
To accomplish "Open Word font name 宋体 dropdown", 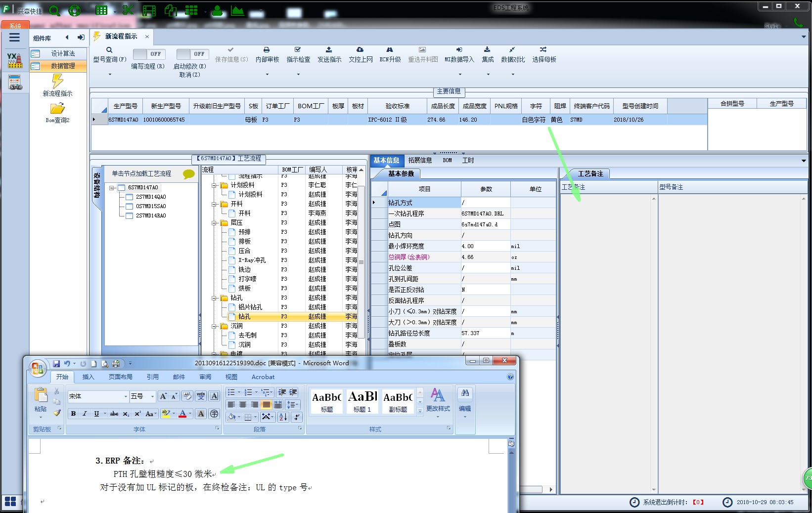I will pyautogui.click(x=126, y=396).
